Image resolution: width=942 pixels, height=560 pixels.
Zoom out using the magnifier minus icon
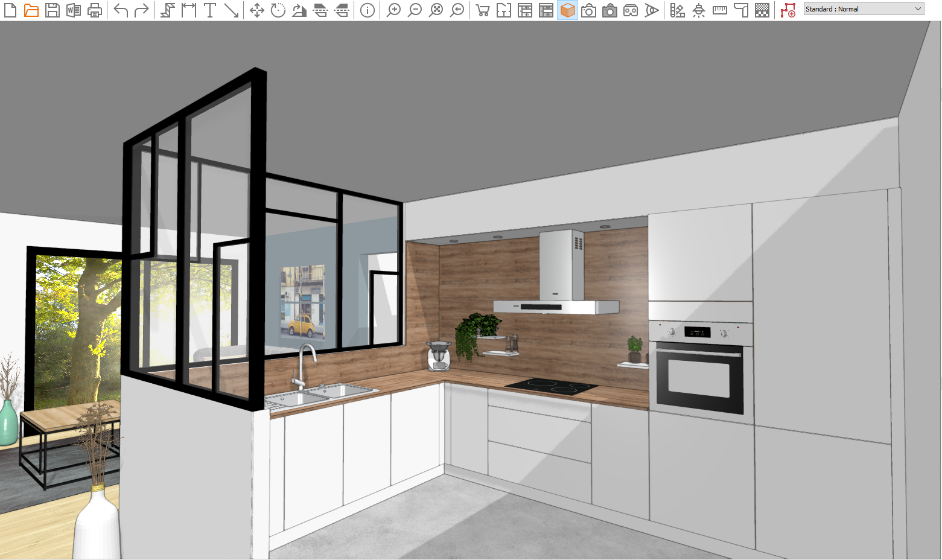[415, 10]
